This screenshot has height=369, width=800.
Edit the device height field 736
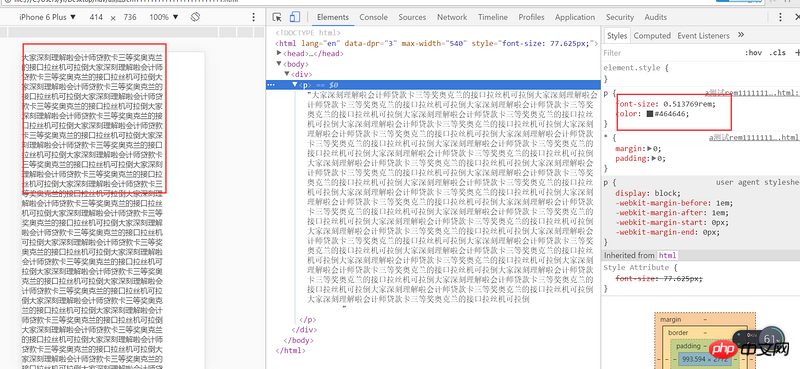coord(130,17)
